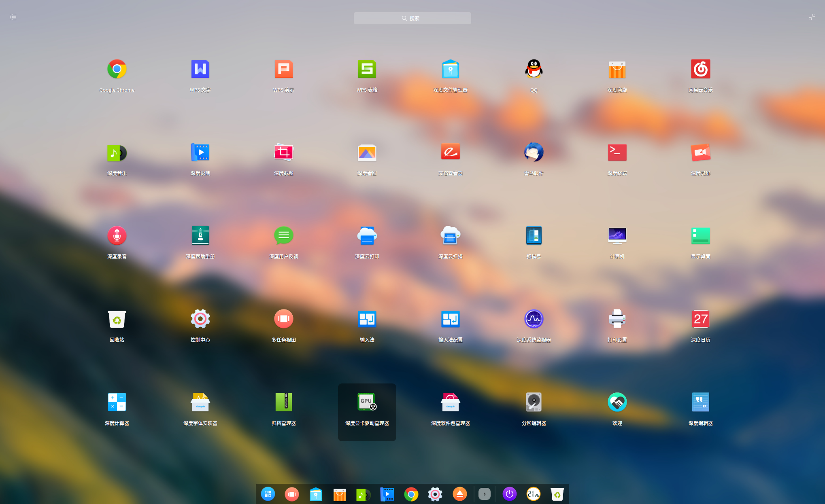825x504 pixels.
Task: Toggle category view in the top-left corner
Action: tap(13, 17)
